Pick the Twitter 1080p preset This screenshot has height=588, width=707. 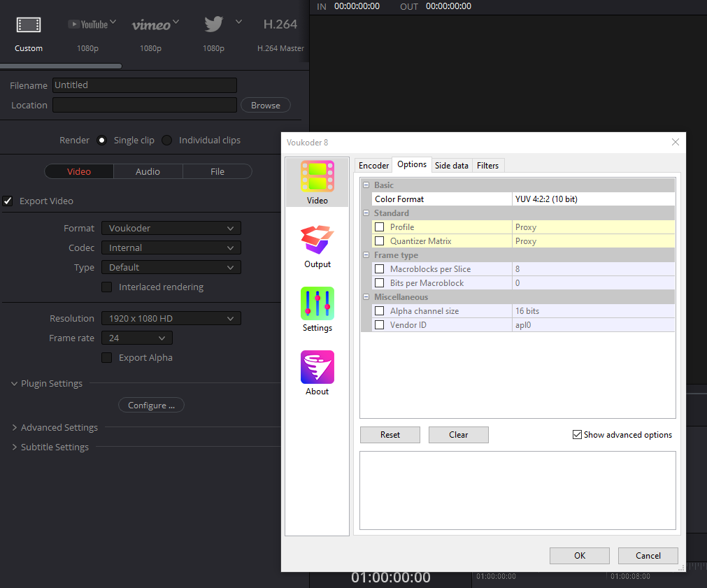coord(214,25)
